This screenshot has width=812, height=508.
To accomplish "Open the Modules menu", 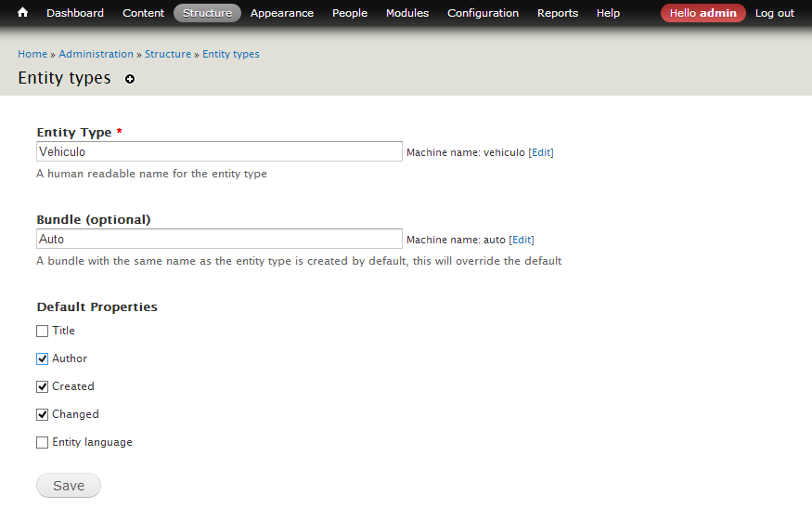I will coord(407,13).
